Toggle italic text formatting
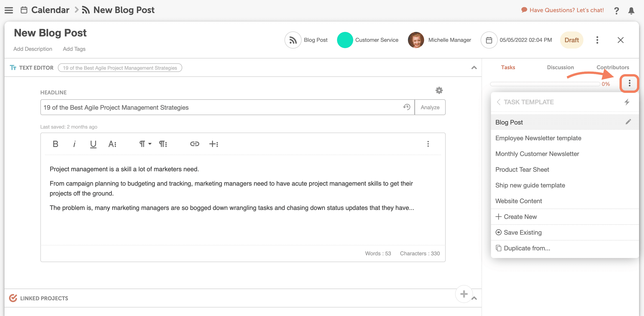The image size is (644, 316). pyautogui.click(x=74, y=144)
